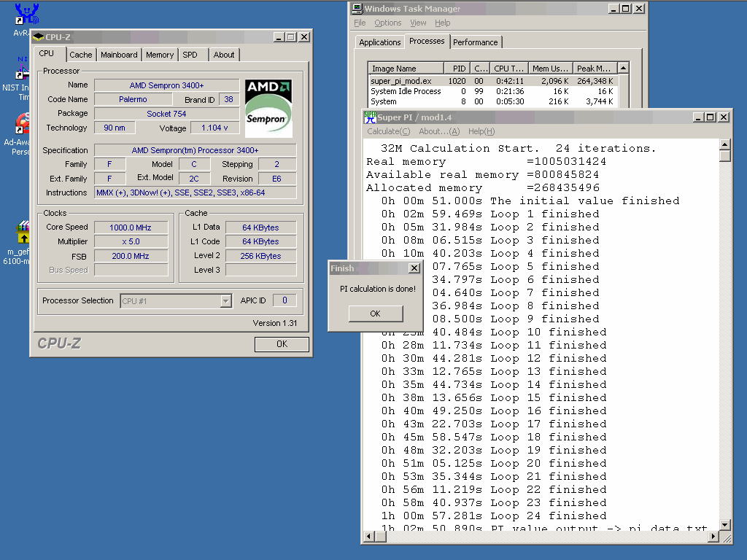Sort processes by Image Name column

tap(406, 68)
